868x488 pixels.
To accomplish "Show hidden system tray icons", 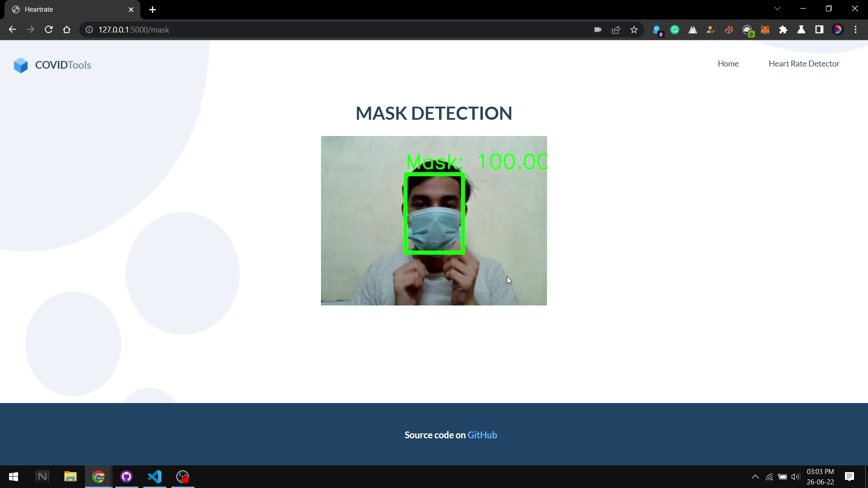I will pos(755,477).
